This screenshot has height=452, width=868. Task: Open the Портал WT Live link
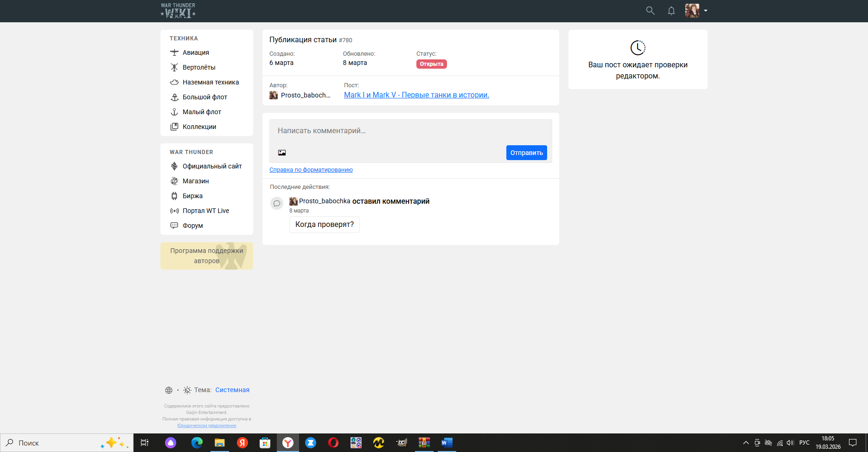point(205,211)
